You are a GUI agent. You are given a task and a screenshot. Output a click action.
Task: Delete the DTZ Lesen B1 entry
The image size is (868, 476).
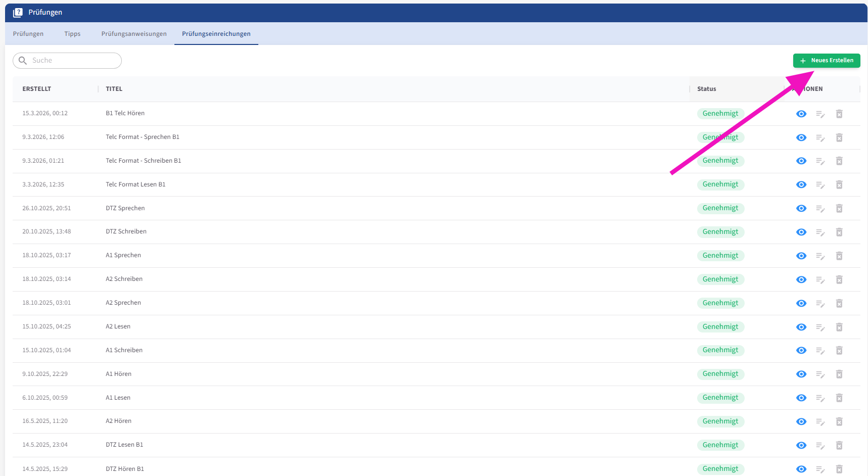click(839, 446)
